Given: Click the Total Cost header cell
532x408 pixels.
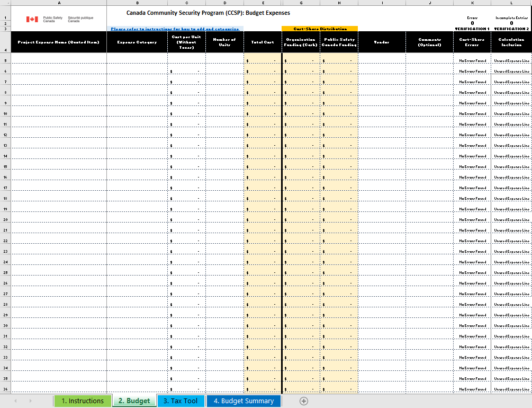Looking at the screenshot, I should 263,42.
